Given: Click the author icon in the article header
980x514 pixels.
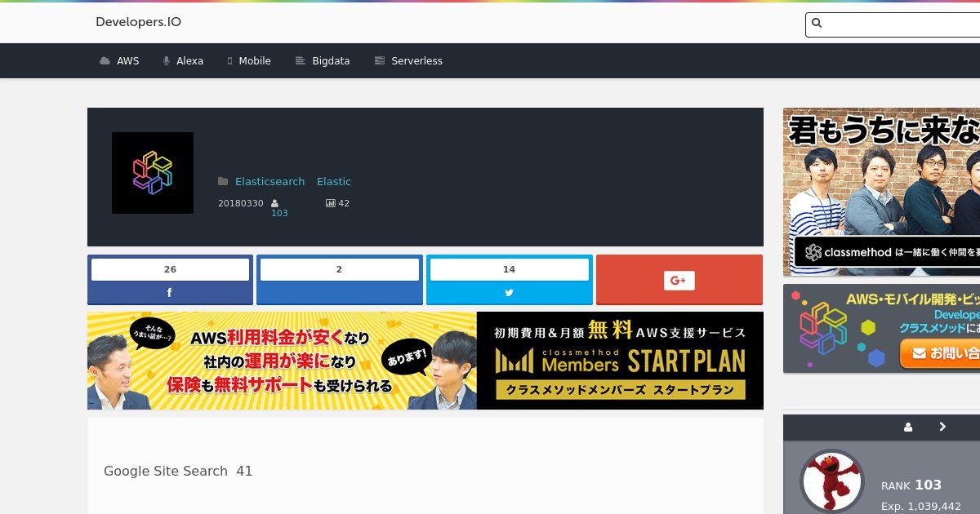Looking at the screenshot, I should click(x=275, y=203).
